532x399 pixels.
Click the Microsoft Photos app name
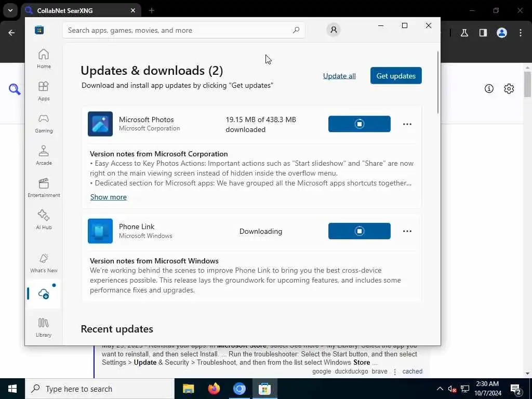coord(146,119)
